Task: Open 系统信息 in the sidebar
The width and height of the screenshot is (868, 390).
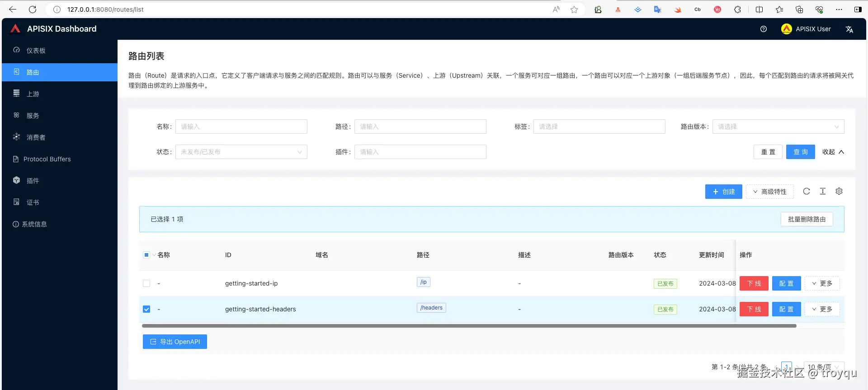Action: (x=60, y=224)
